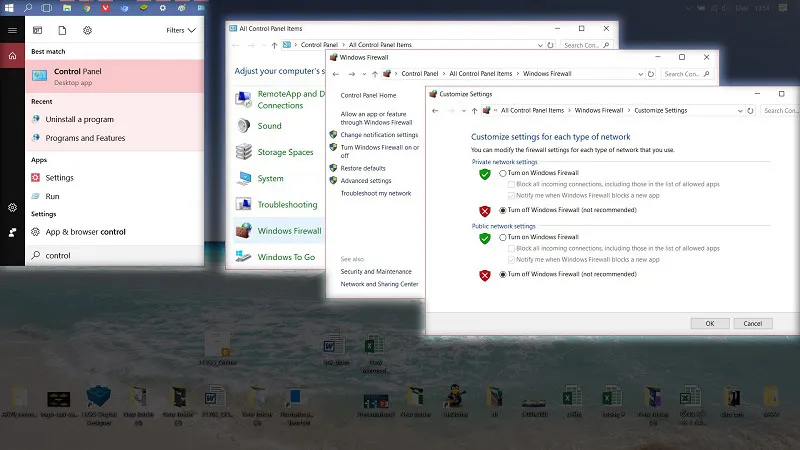Click the search box containing 'control'

click(x=110, y=255)
